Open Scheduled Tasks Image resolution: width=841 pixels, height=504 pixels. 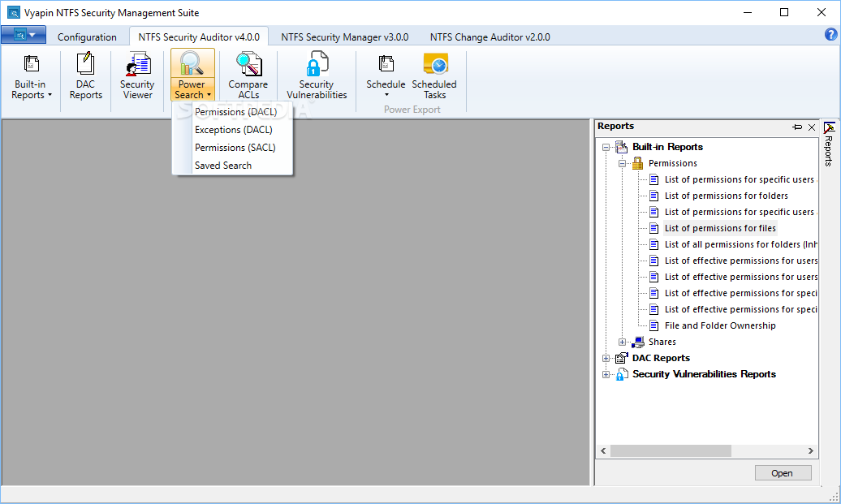434,76
